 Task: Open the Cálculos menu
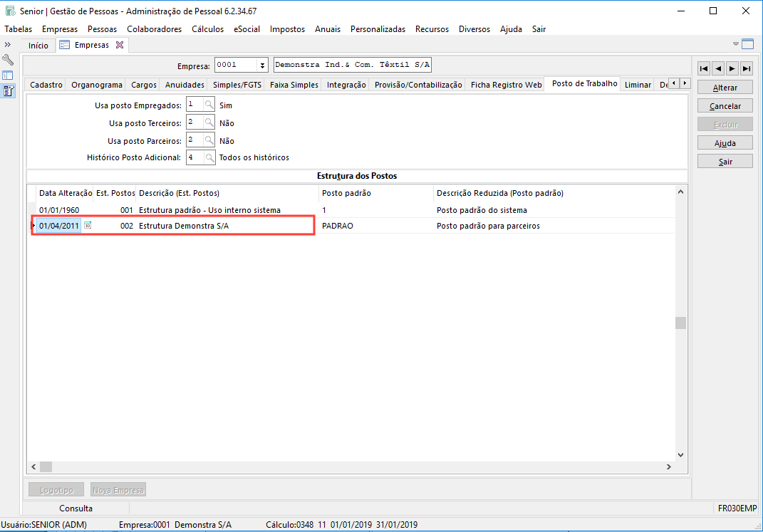point(208,29)
